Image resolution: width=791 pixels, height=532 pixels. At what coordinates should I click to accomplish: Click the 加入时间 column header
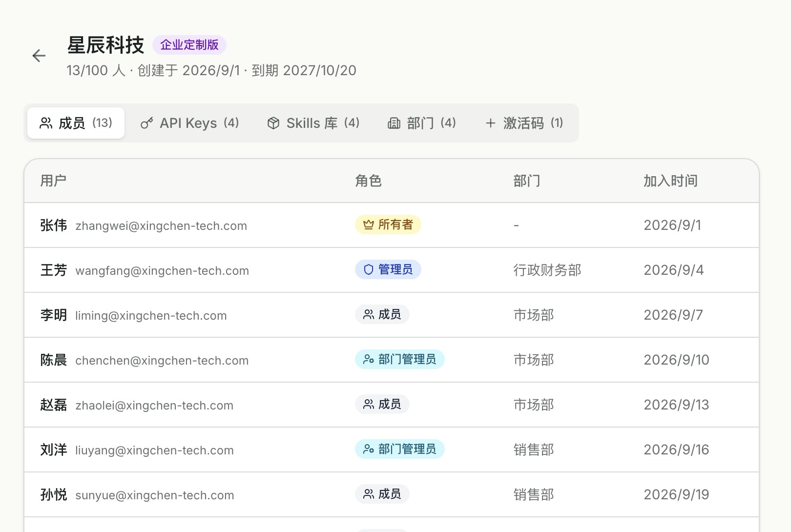[x=670, y=181]
